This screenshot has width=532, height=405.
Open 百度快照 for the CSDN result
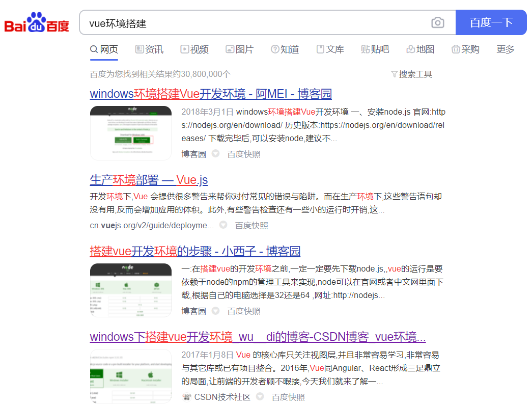[288, 397]
